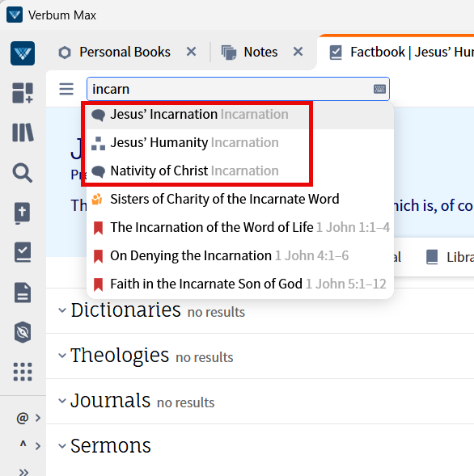Show the on-screen keyboard icon in search box
Image resolution: width=474 pixels, height=476 pixels.
click(x=379, y=89)
